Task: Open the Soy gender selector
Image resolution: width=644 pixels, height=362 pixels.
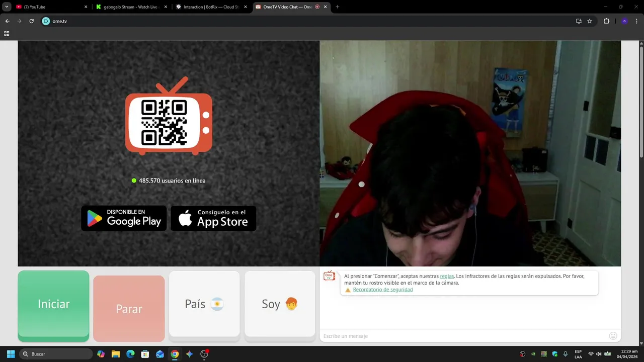Action: [x=280, y=304]
